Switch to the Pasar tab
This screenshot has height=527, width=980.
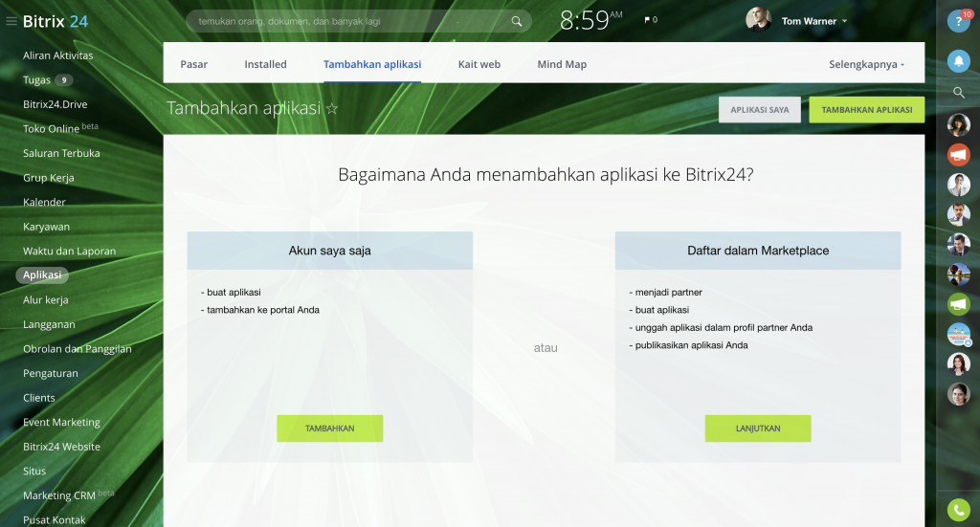193,64
